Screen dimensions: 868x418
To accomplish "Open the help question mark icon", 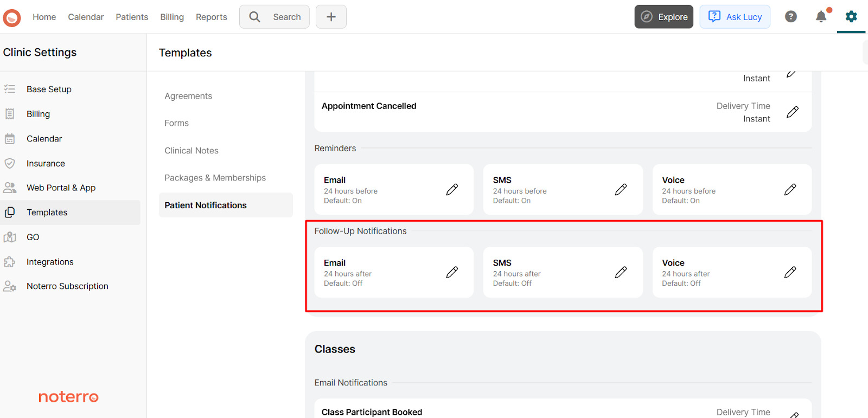I will point(791,17).
